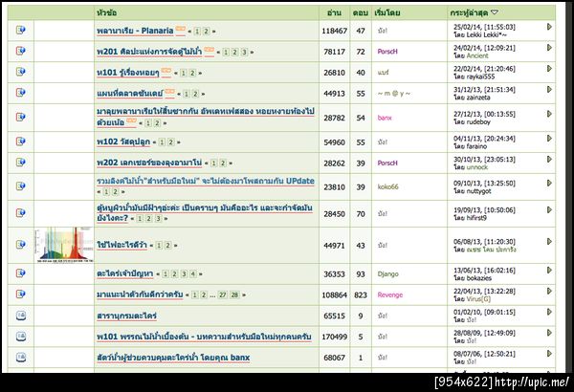Open the พ102 วัสดุปลูก thread
This screenshot has height=392, width=574.
pyautogui.click(x=123, y=142)
